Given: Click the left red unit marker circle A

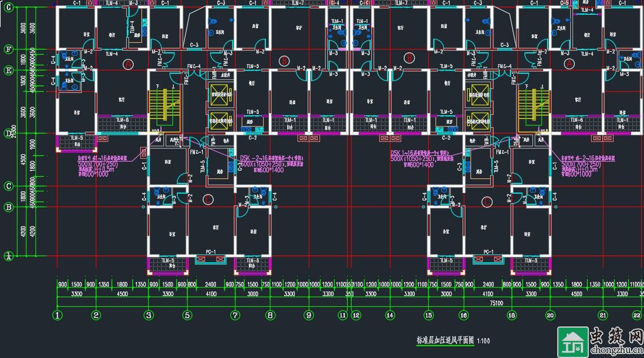Looking at the screenshot, I should 128,65.
